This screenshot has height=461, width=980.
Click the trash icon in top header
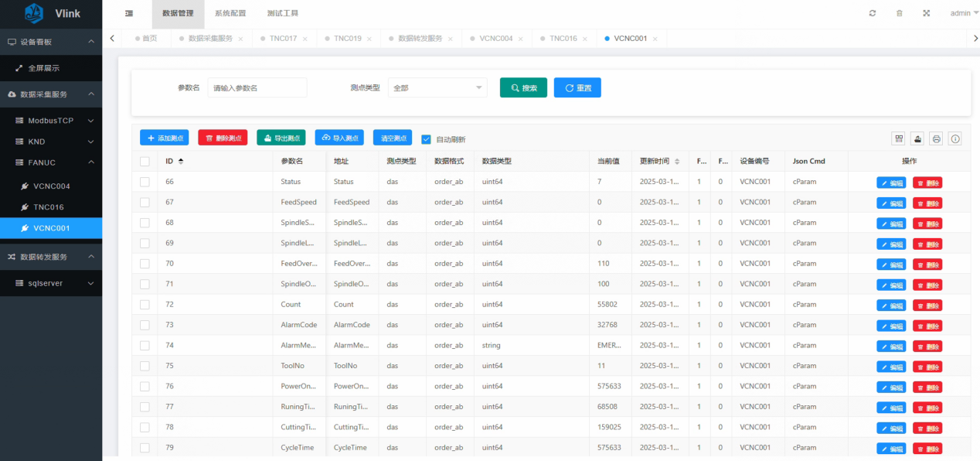pos(899,13)
